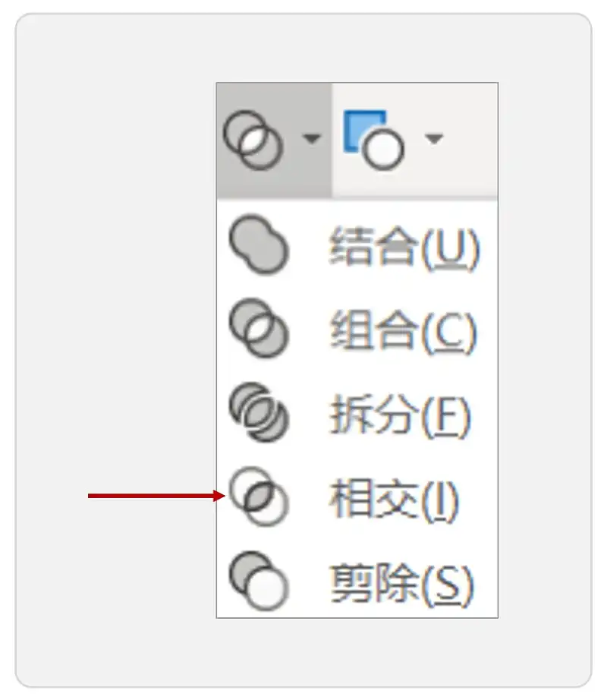Select the Union merged-circles icon

click(x=259, y=244)
